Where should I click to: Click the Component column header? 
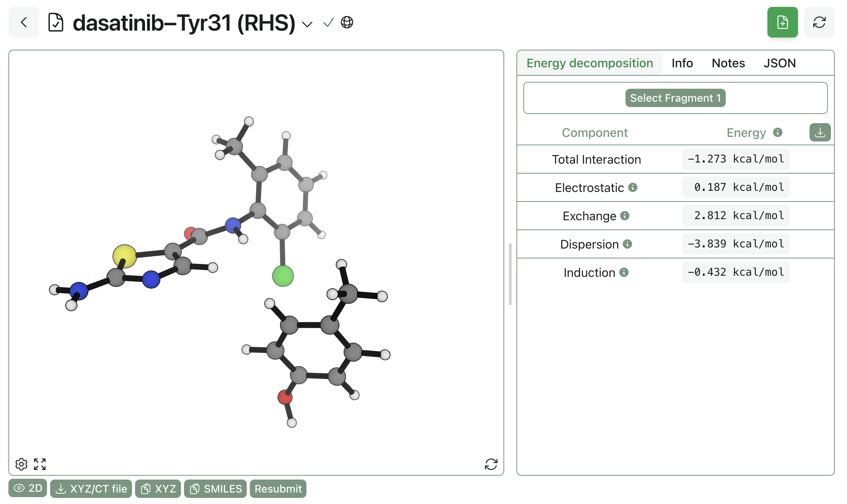(595, 133)
